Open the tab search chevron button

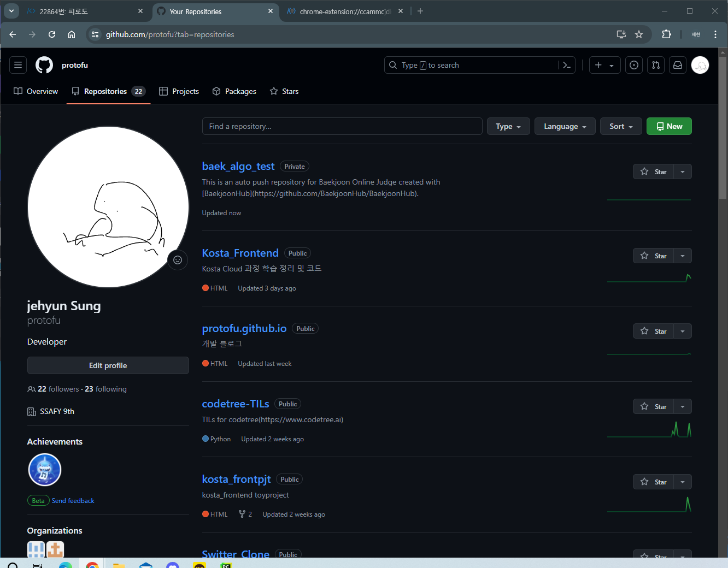(x=11, y=11)
